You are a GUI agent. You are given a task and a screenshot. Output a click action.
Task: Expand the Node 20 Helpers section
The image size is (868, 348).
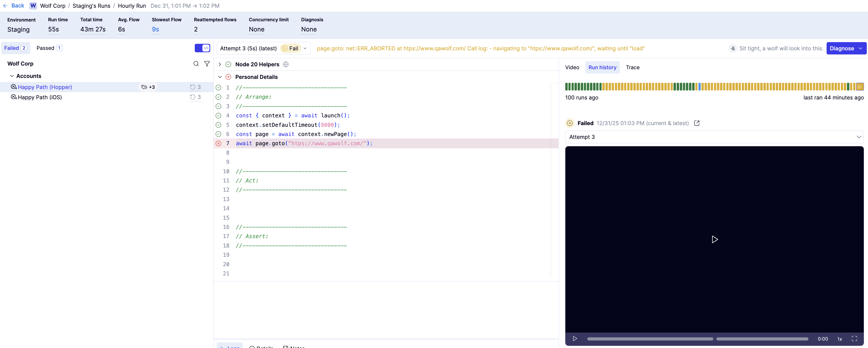(220, 64)
